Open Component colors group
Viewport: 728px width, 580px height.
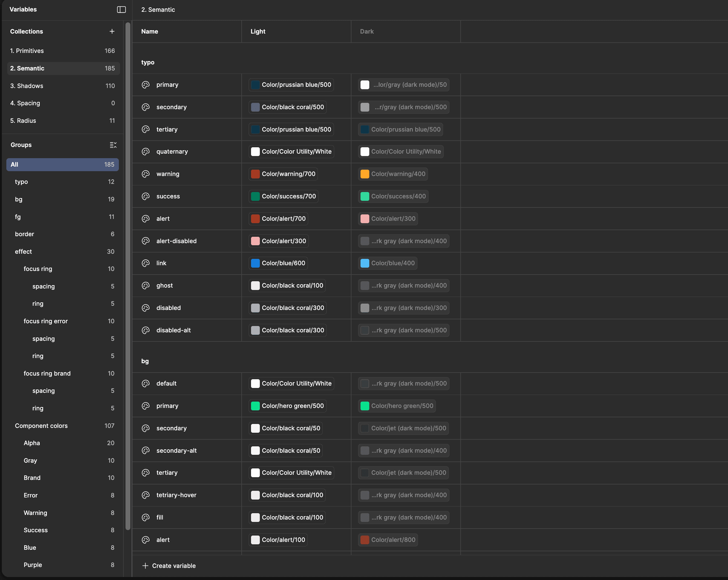[41, 426]
